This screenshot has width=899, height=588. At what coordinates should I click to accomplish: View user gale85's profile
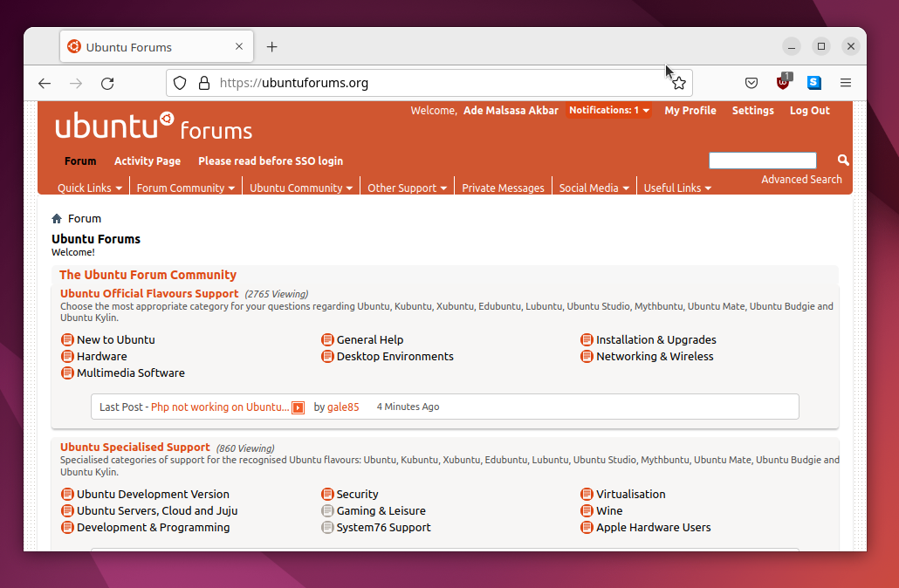click(343, 407)
